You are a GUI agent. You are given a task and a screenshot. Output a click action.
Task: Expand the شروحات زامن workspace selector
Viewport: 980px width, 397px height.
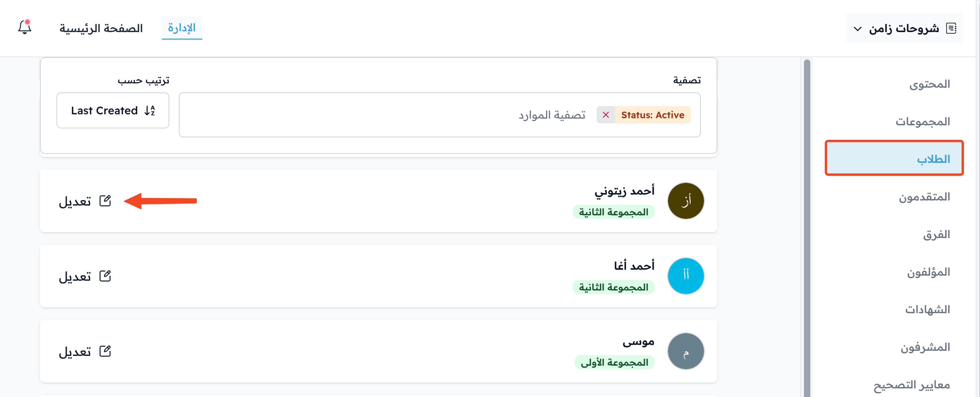click(x=904, y=28)
